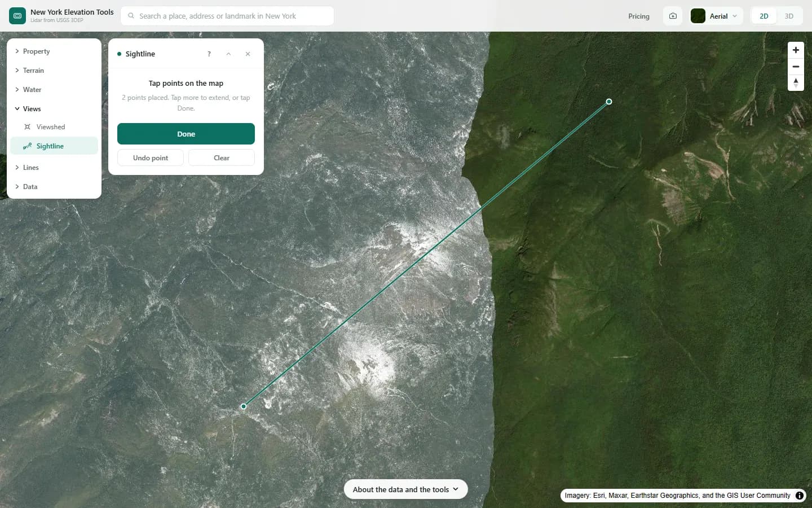Click the imagery attribution text
This screenshot has width=812, height=508.
click(677, 496)
